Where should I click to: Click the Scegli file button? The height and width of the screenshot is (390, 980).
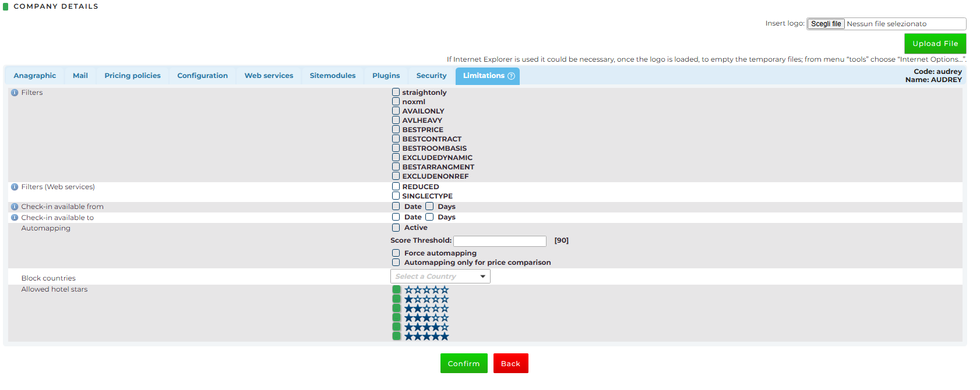pyautogui.click(x=826, y=24)
